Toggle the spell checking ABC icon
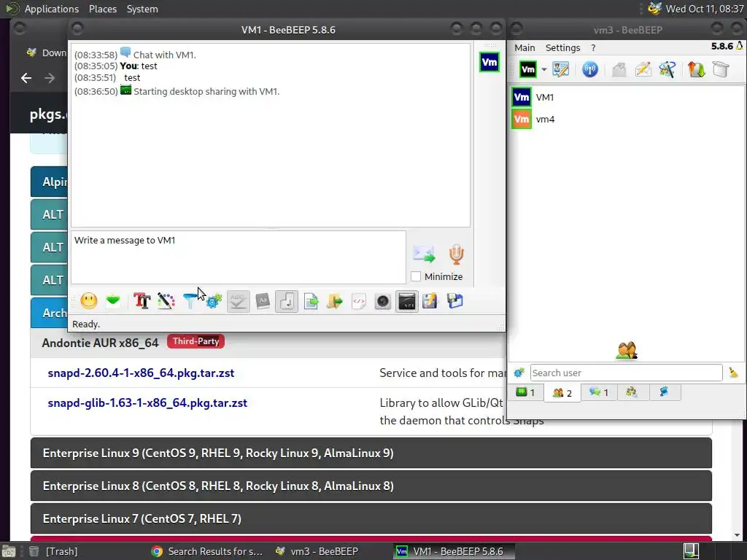This screenshot has height=560, width=747. [x=239, y=301]
